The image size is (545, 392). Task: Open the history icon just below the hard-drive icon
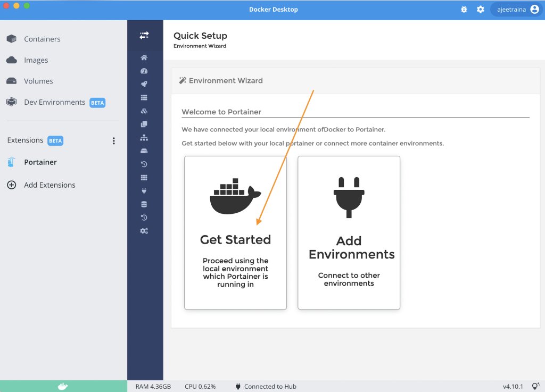pos(144,164)
